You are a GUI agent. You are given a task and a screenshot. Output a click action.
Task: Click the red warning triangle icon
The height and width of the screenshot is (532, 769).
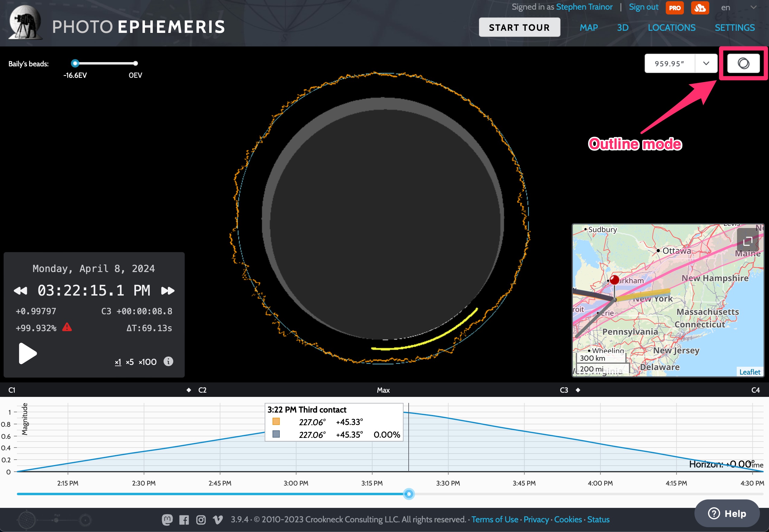[67, 327]
